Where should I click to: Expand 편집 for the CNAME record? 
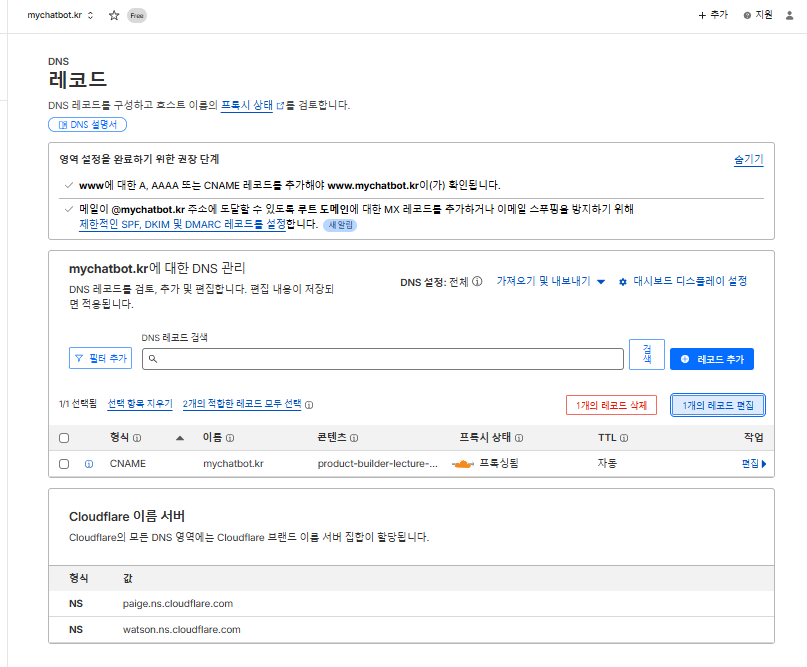click(x=754, y=464)
